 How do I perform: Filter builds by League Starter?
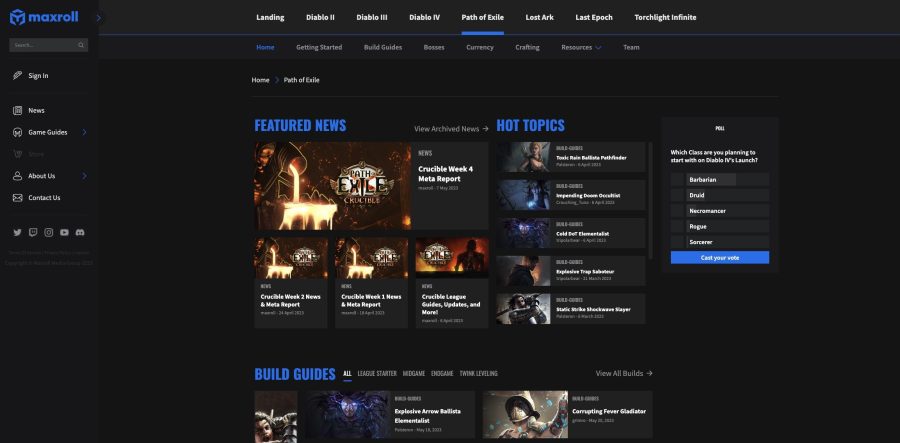pyautogui.click(x=377, y=374)
